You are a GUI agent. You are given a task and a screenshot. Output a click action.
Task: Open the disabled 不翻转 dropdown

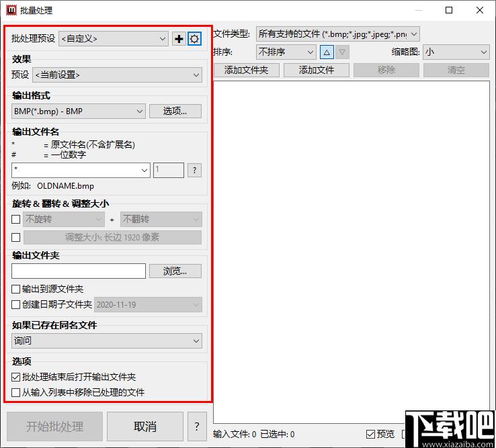coord(161,219)
